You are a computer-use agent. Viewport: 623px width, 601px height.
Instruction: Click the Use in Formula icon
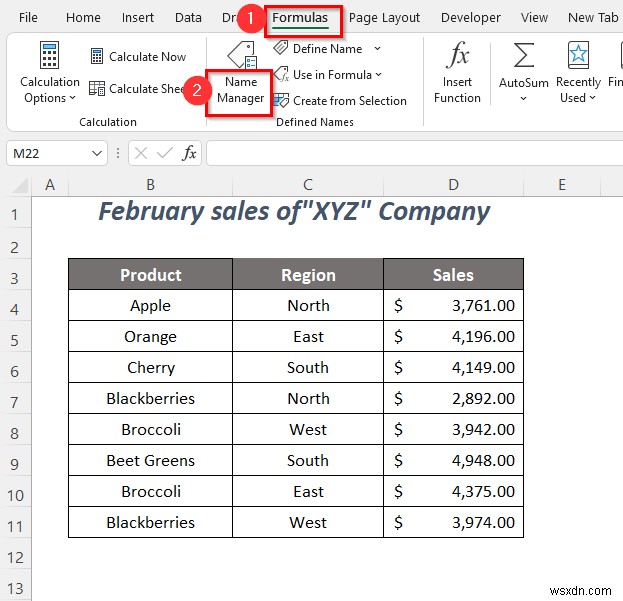(281, 74)
